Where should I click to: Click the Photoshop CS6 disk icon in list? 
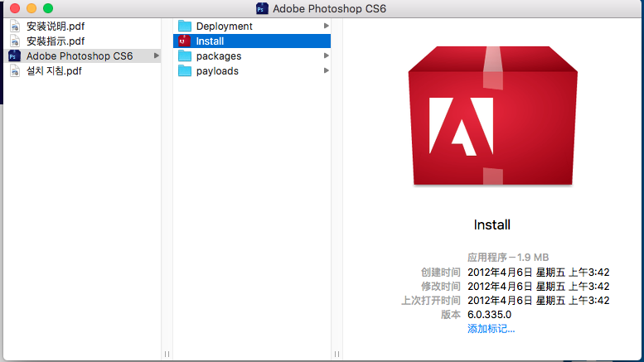tap(14, 56)
